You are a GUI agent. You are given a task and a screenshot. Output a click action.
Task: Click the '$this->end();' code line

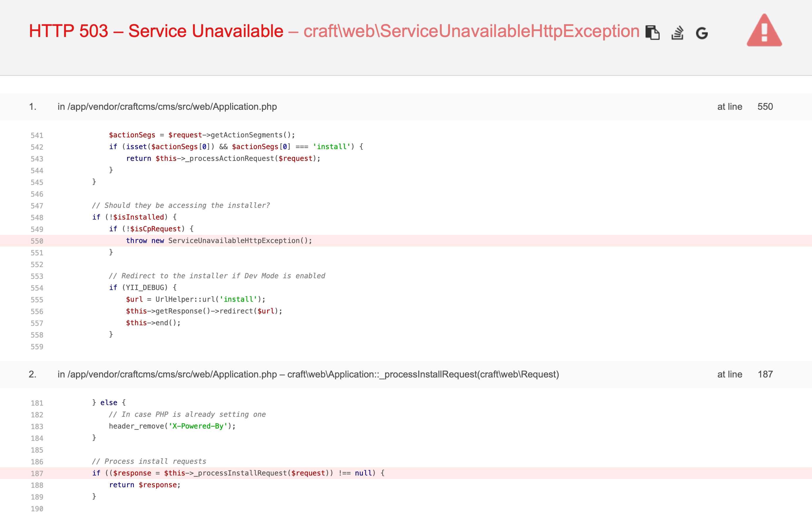[x=153, y=323]
